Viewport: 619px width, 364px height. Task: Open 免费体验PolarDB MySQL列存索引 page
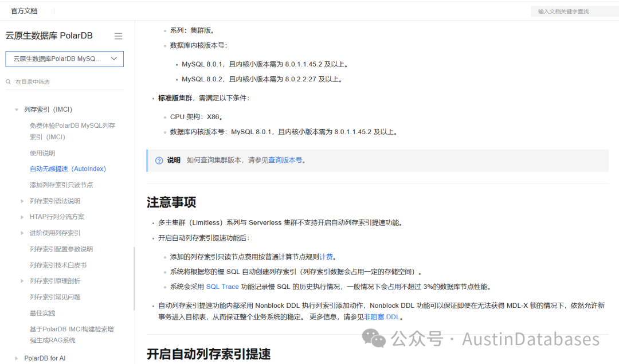pos(73,131)
